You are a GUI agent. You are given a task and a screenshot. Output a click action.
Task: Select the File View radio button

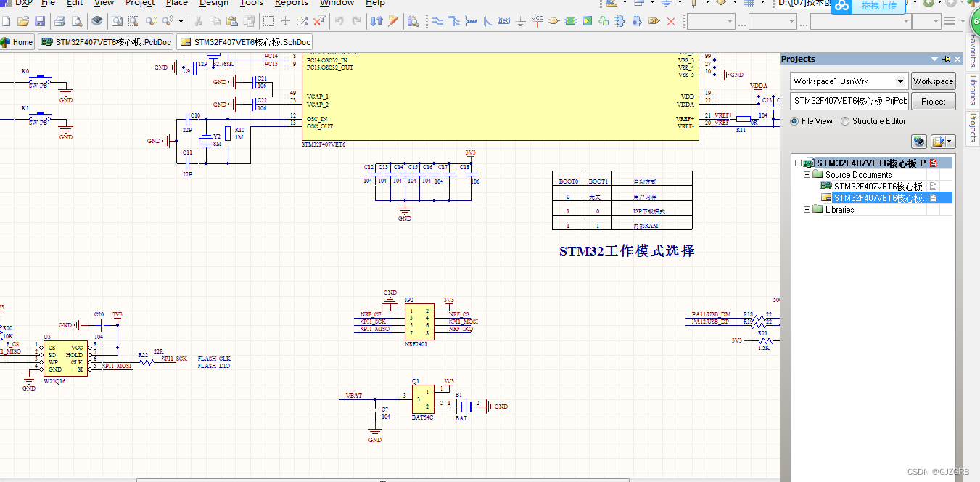(x=796, y=121)
